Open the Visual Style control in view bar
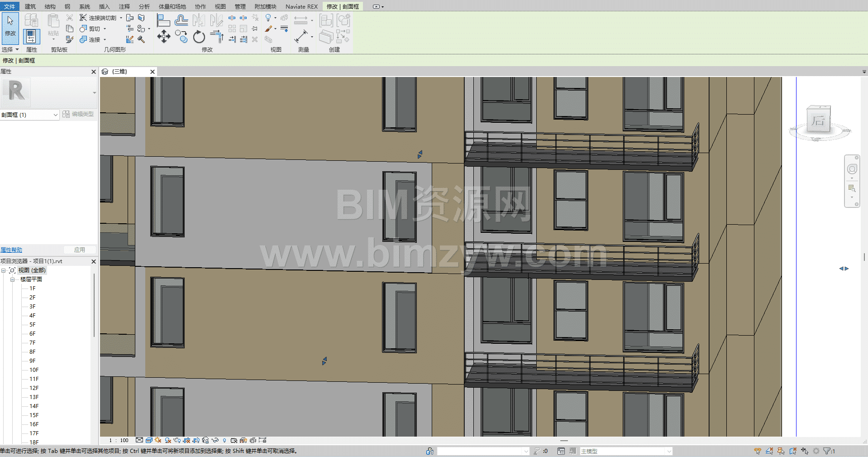Screen dimensions: 868x457 point(149,440)
